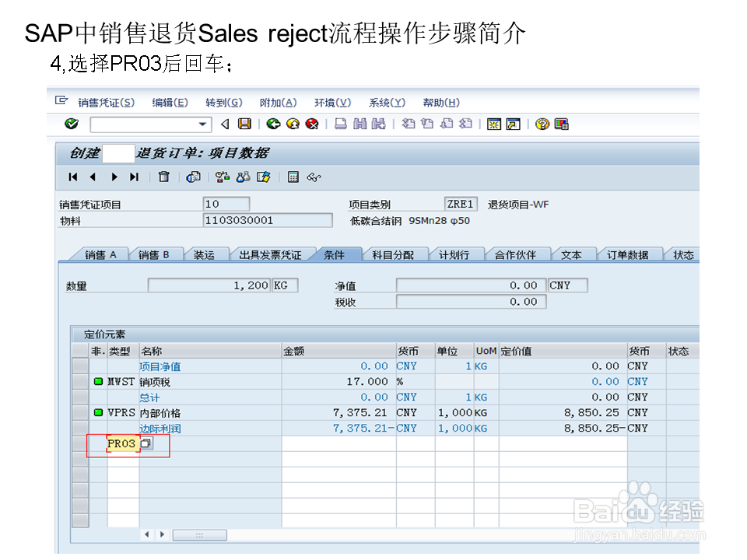Switch to the 出具发票凭证 tab
This screenshot has width=747, height=560.
(x=270, y=255)
